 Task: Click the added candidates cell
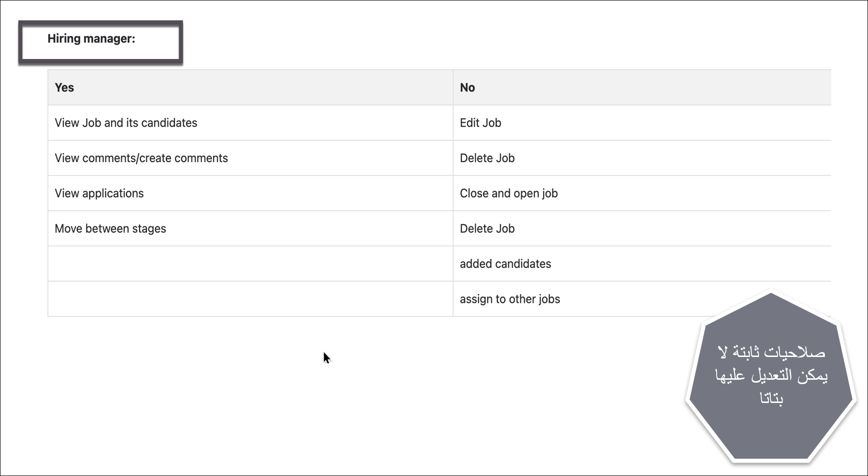click(x=505, y=264)
